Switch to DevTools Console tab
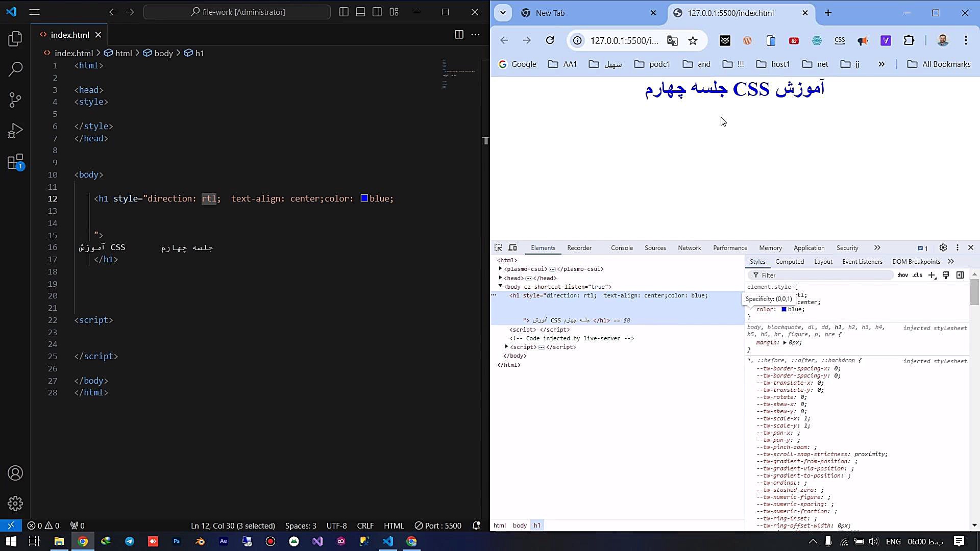 [622, 248]
